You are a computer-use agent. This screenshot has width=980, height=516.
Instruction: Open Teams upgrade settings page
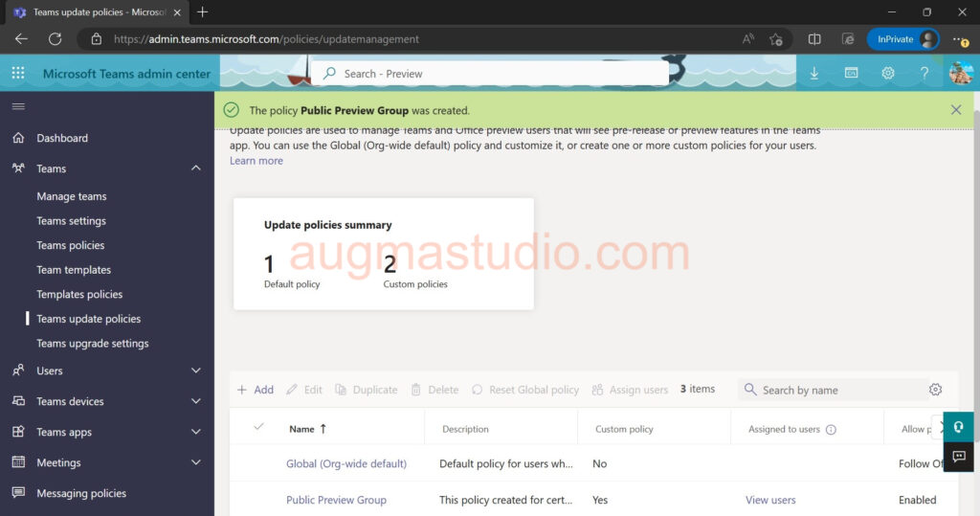click(93, 344)
